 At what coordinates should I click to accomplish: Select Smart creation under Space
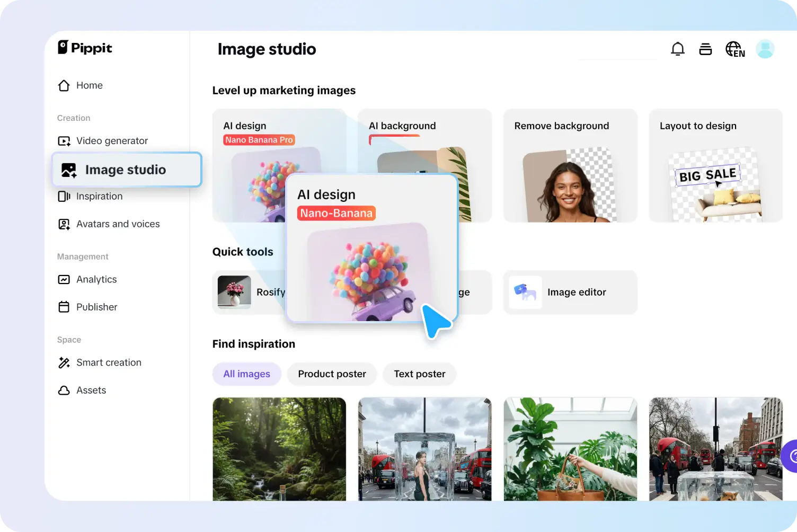(x=109, y=362)
